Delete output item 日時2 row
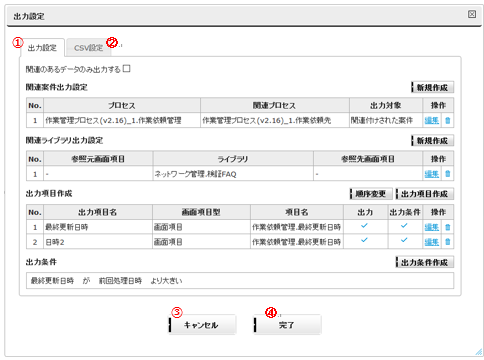 (x=447, y=242)
